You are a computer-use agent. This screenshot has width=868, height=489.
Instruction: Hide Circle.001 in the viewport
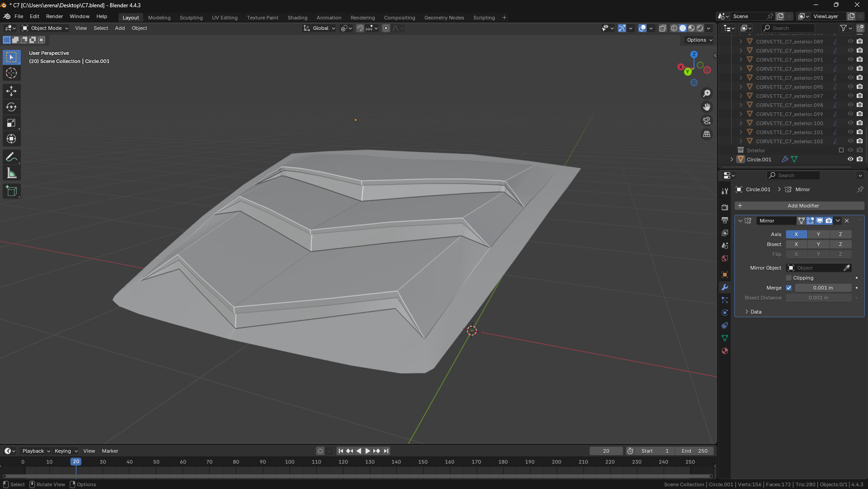click(850, 159)
